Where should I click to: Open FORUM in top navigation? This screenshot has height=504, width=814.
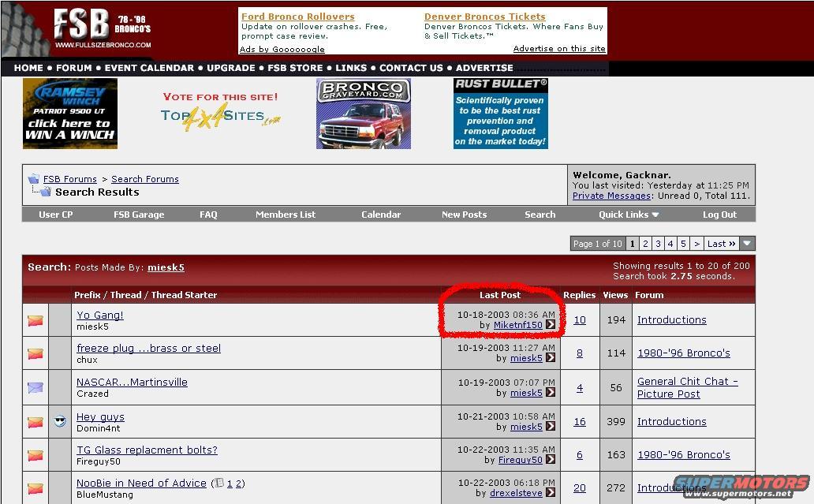pos(73,68)
